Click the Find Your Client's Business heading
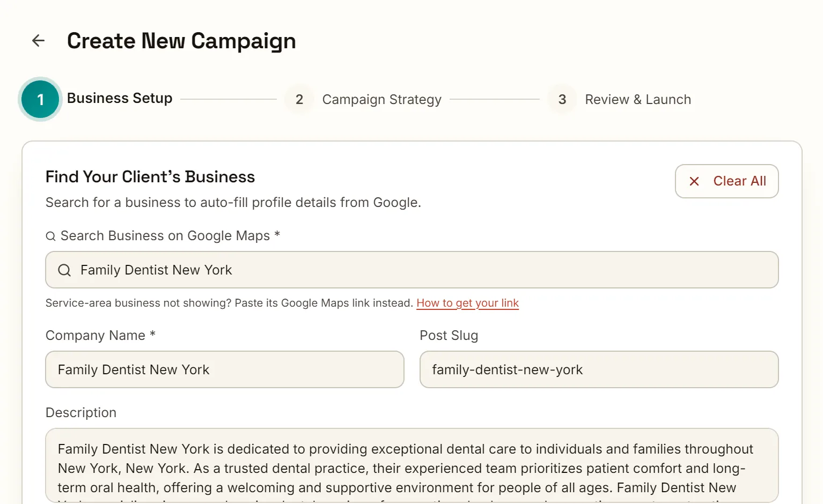Screen dimensions: 823x504 pos(150,177)
